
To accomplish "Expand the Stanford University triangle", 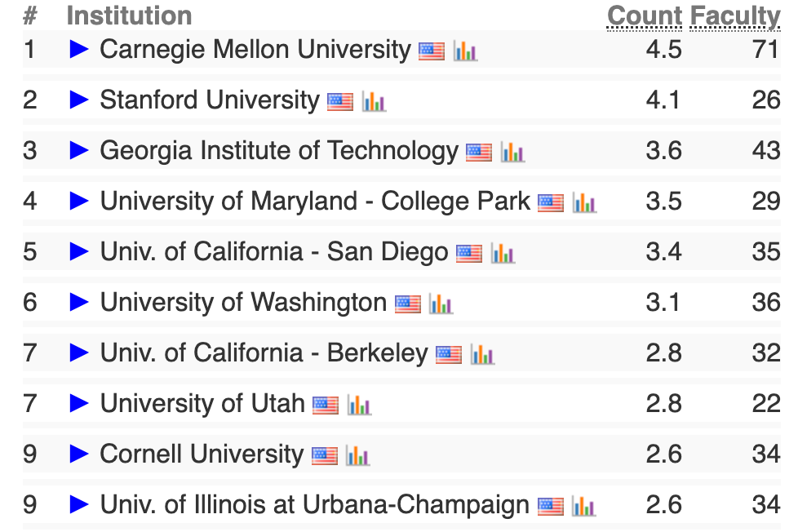I will pyautogui.click(x=79, y=100).
